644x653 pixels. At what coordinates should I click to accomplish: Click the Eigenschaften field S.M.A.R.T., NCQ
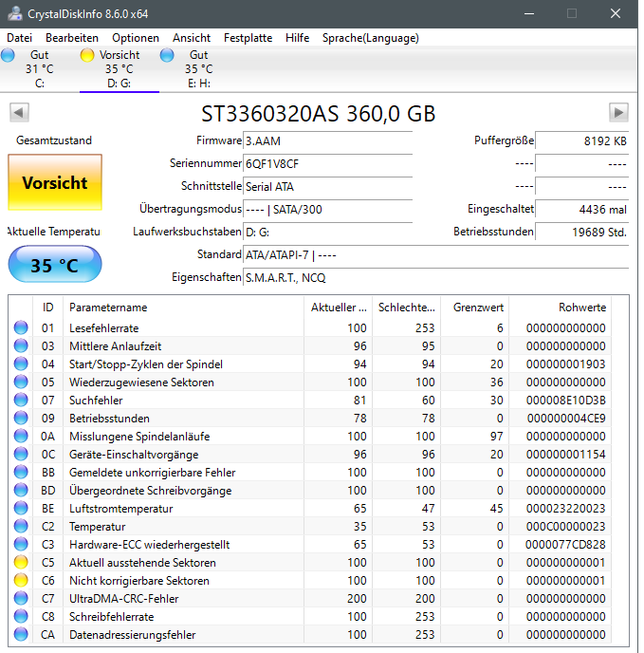pos(436,277)
